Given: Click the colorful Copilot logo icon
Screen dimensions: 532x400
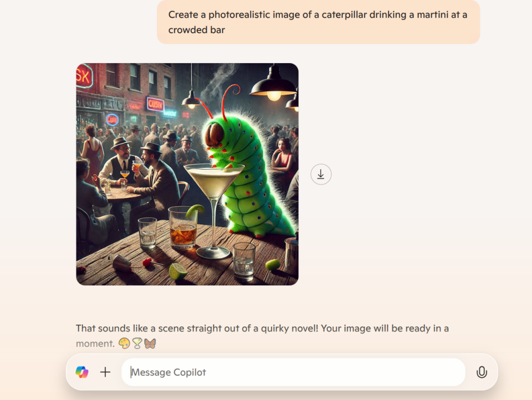Looking at the screenshot, I should (x=82, y=372).
